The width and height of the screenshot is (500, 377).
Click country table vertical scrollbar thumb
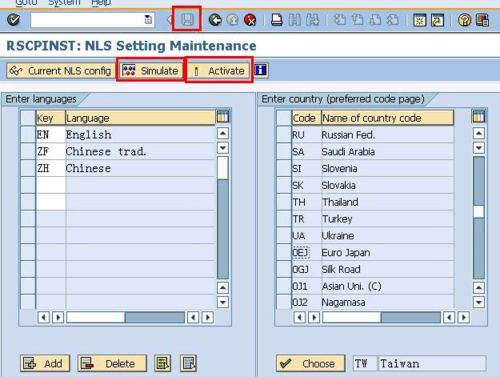coord(479,211)
